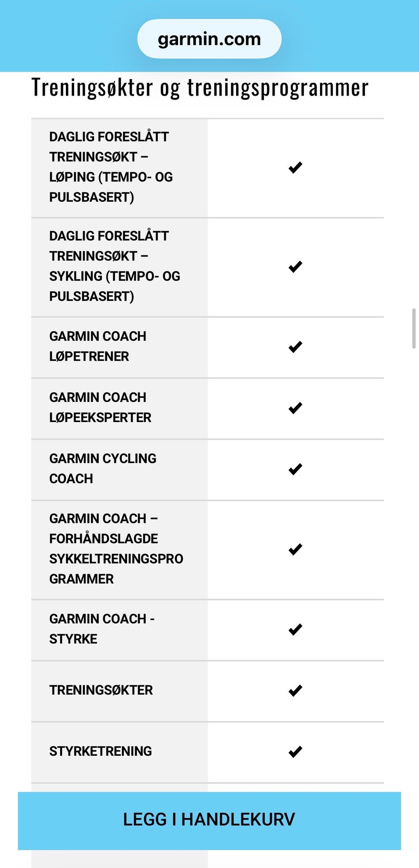Click checkmark beside Garmin Coach Løpeeksperter

click(x=295, y=408)
